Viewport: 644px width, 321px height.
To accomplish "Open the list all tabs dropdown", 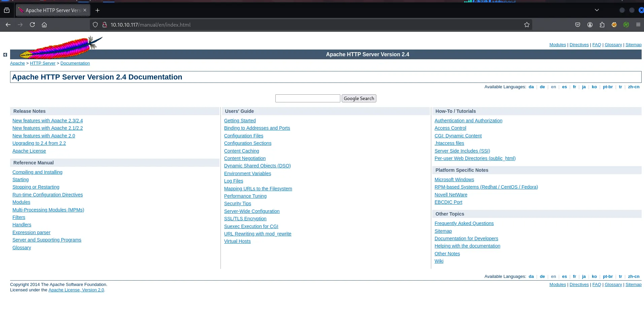I will (x=597, y=10).
